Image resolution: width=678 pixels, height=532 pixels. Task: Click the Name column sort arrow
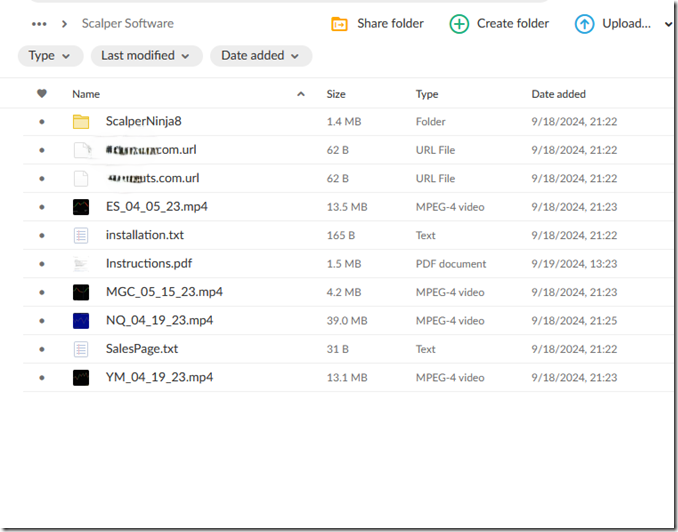pos(301,94)
